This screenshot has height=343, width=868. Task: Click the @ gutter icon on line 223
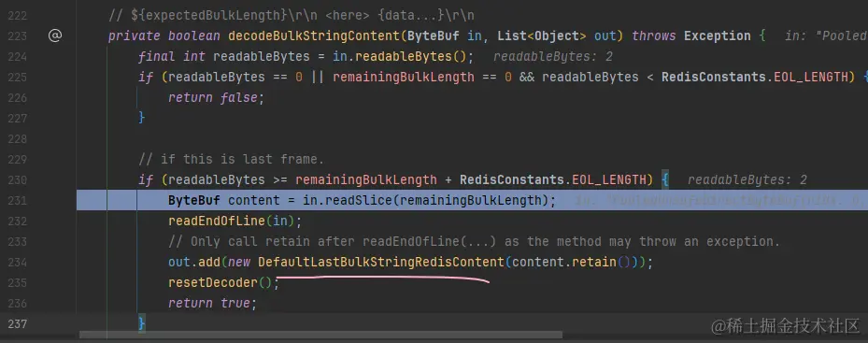(55, 36)
